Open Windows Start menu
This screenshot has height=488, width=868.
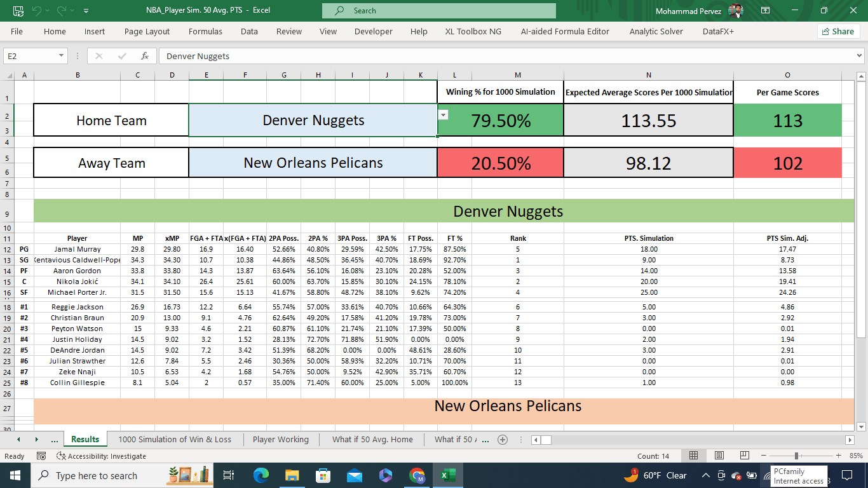(15, 475)
